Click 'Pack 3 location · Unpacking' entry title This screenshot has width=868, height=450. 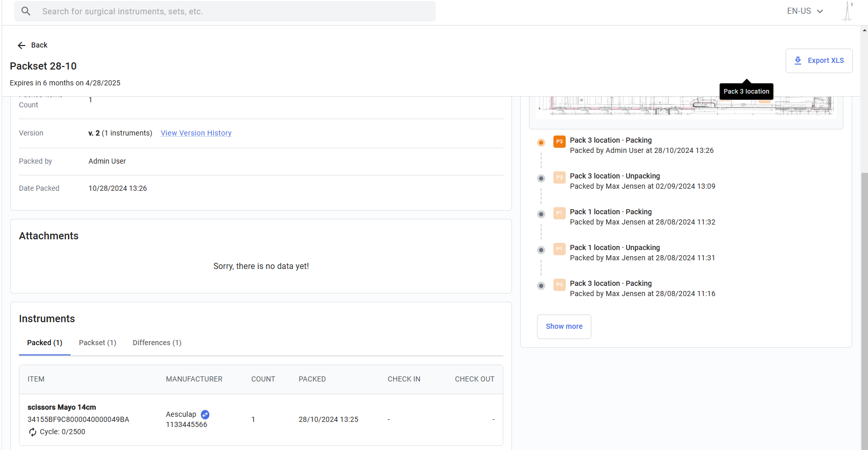(x=615, y=176)
